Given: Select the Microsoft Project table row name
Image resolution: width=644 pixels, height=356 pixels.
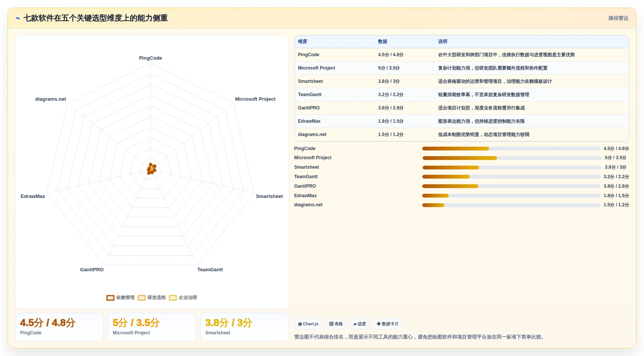Looking at the screenshot, I should click(x=317, y=68).
